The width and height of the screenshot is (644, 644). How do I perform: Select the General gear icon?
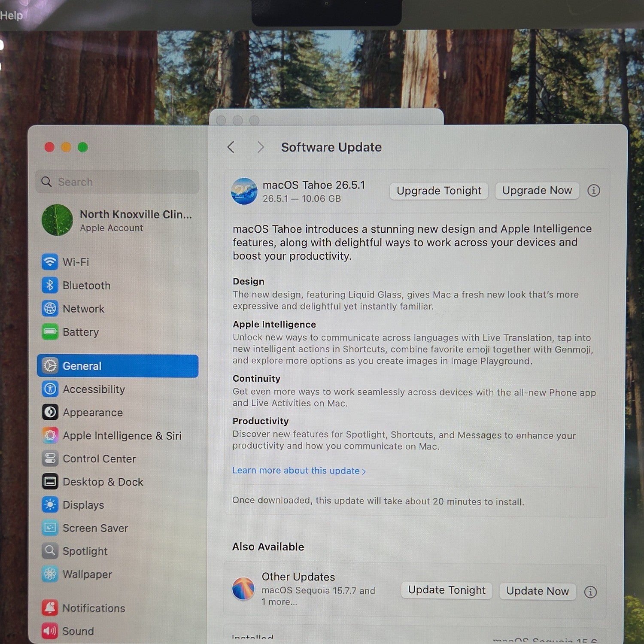[x=50, y=366]
